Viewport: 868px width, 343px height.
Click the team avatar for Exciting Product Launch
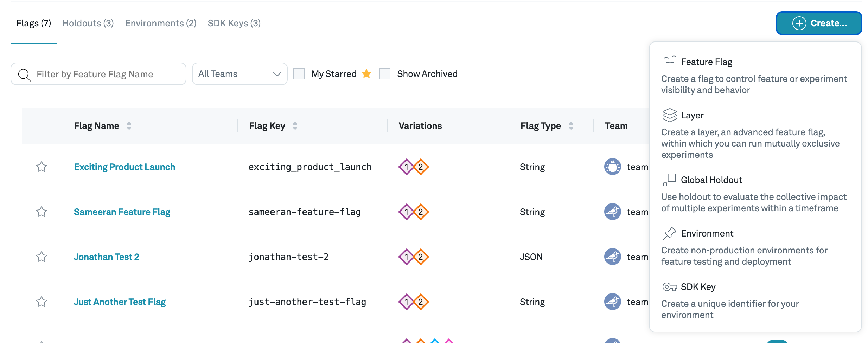tap(612, 167)
